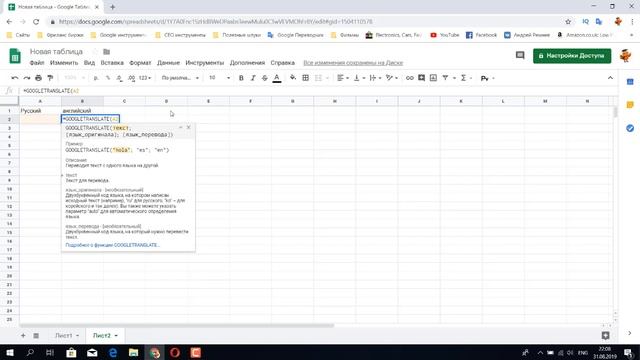640x360 pixels.
Task: Open the text rotation dropdown
Action: tap(392, 78)
